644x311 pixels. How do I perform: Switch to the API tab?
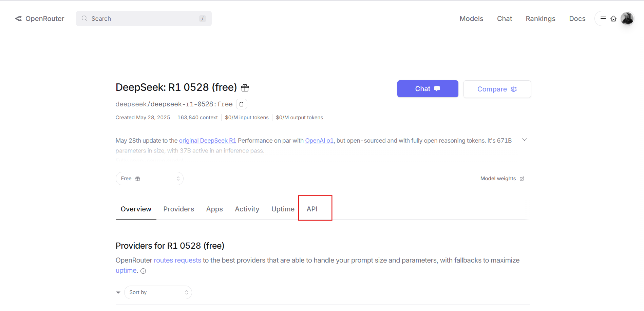[312, 209]
